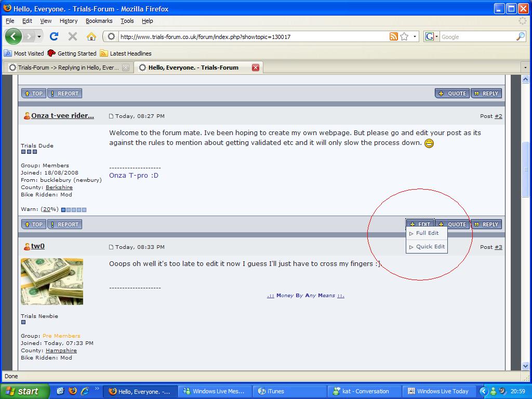This screenshot has height=399, width=532.
Task: Open the Latest Headlines feed bookmark
Action: 126,54
